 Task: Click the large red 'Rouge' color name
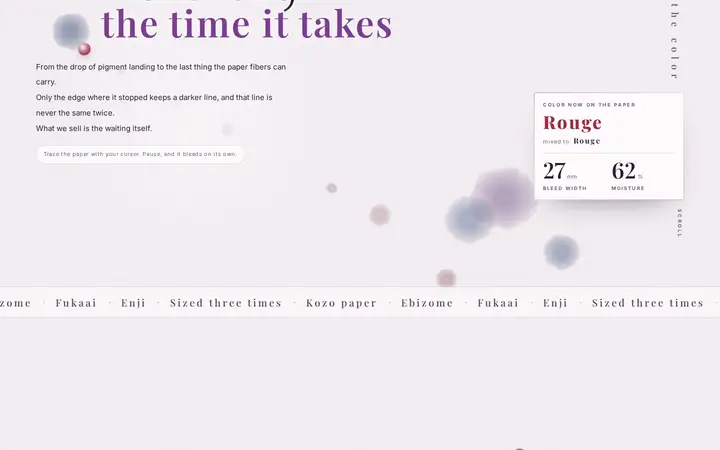coord(572,123)
